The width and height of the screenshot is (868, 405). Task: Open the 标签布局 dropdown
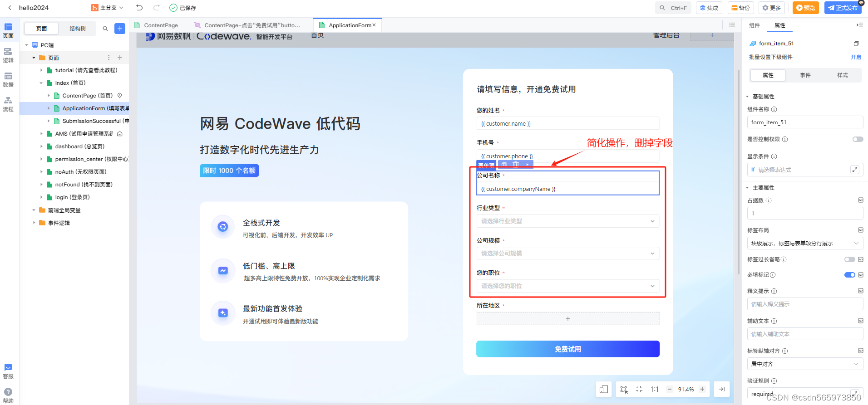[x=805, y=243]
